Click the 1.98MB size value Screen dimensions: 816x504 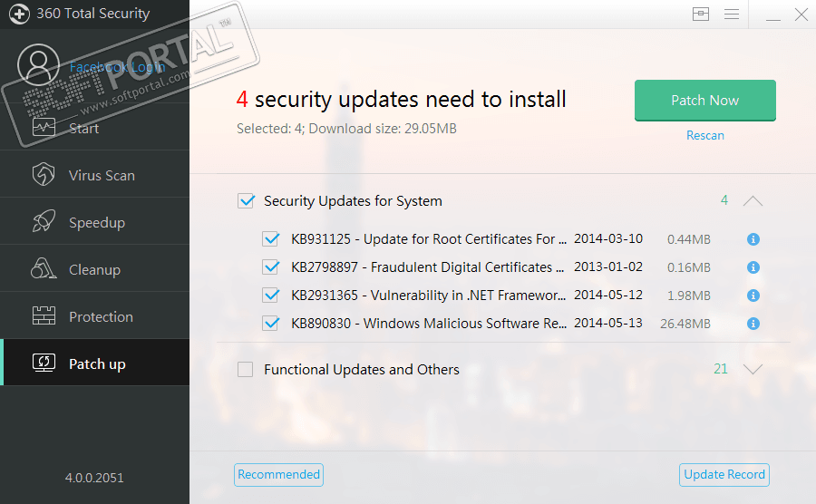coord(689,296)
